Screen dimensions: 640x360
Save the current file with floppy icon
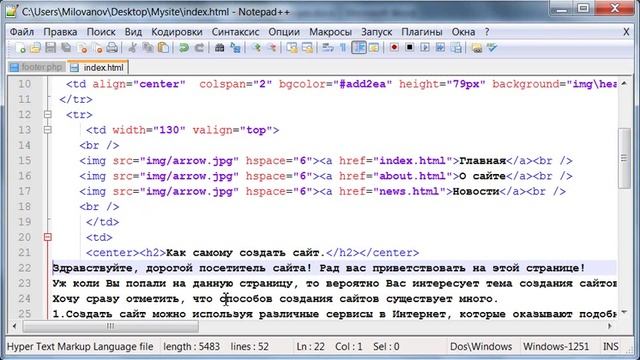tap(51, 48)
